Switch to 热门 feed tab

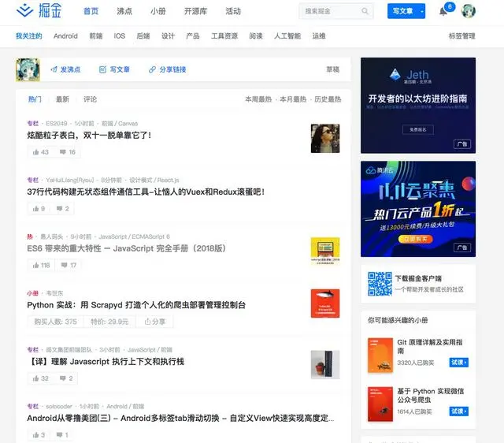coord(35,99)
